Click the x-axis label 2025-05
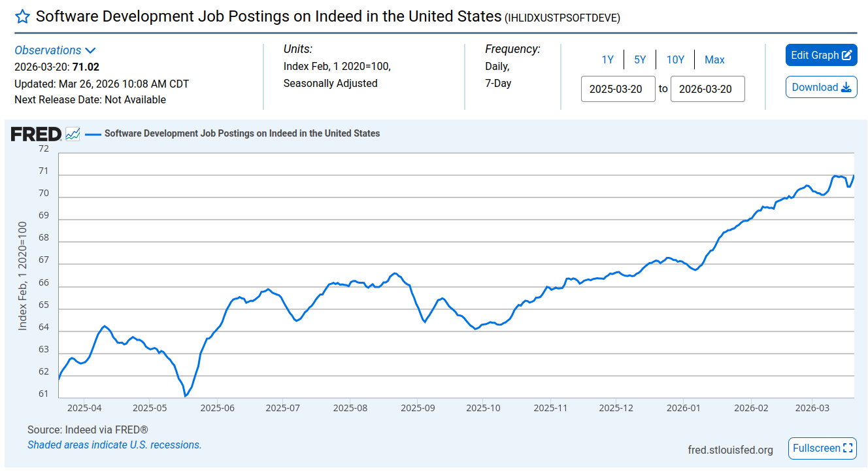 pyautogui.click(x=150, y=408)
